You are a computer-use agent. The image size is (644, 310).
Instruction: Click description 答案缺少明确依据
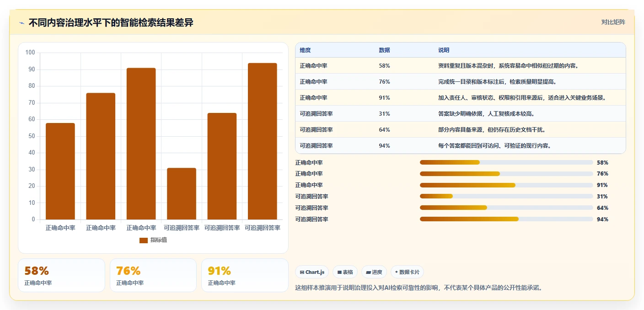click(486, 114)
